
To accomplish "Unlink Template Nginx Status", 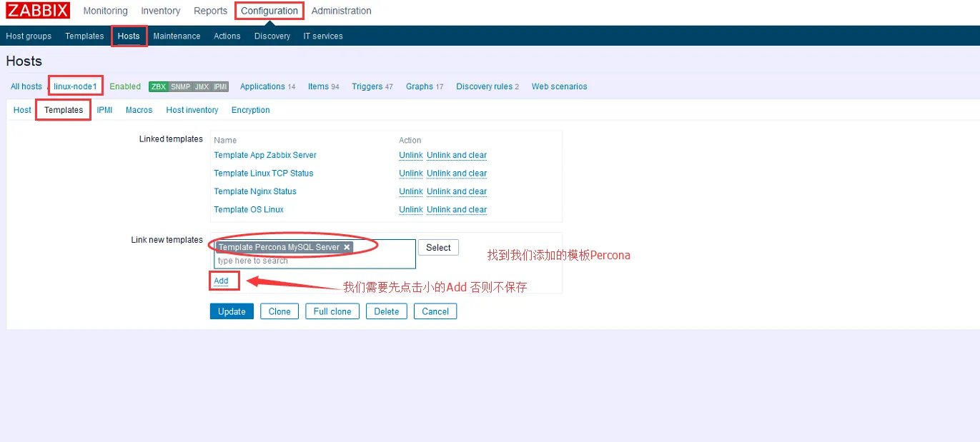I will point(411,191).
